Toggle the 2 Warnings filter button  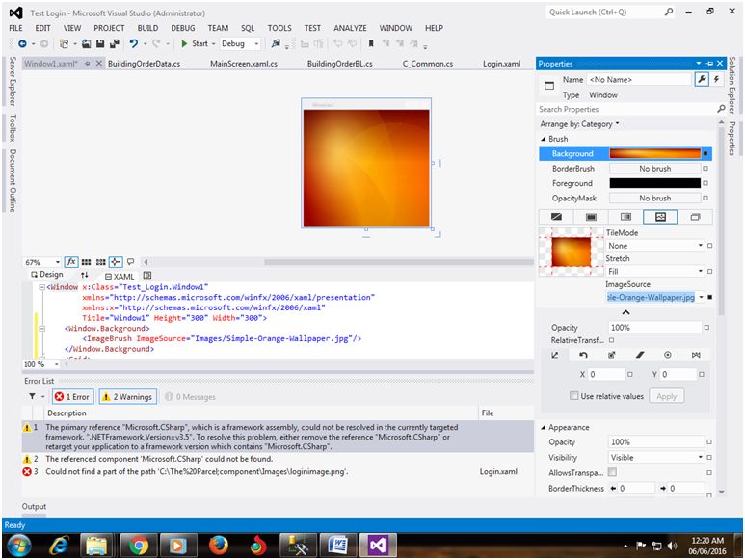point(128,396)
